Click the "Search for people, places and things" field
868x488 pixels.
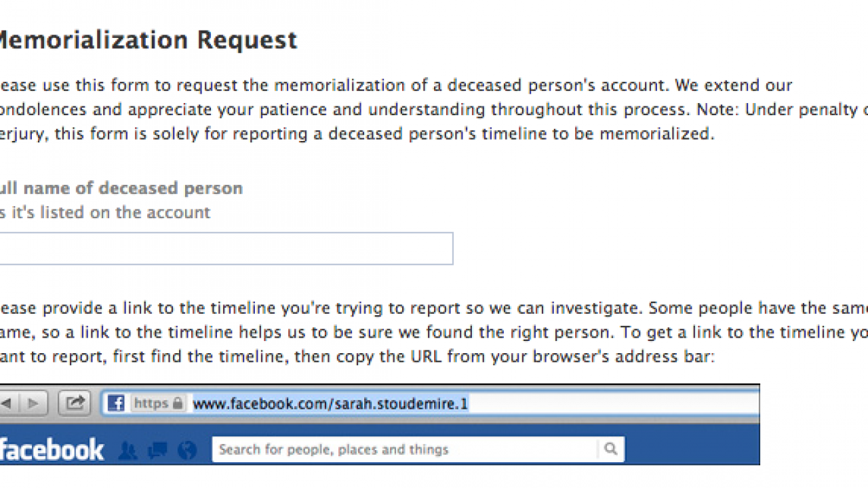point(407,449)
